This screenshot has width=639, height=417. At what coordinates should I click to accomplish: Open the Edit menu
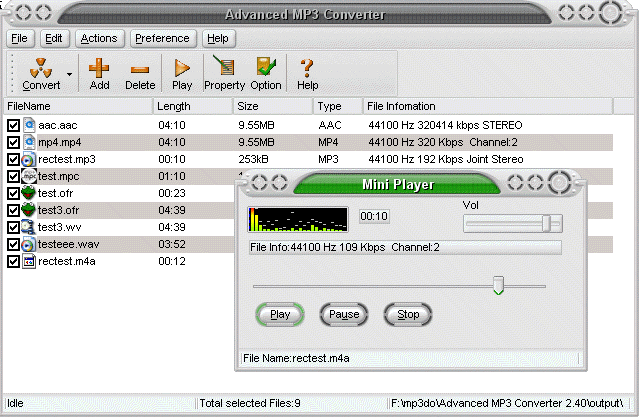click(54, 38)
